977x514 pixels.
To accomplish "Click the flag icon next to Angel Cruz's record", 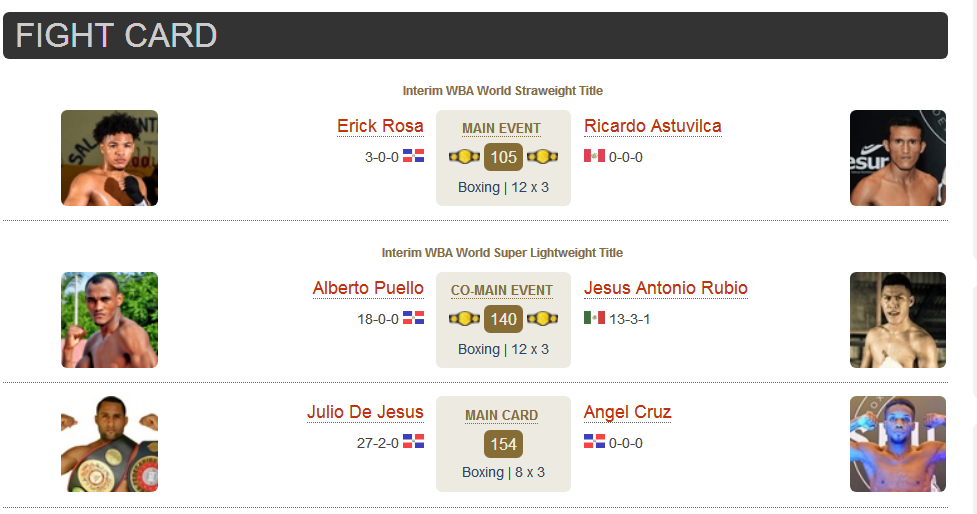I will pyautogui.click(x=594, y=442).
